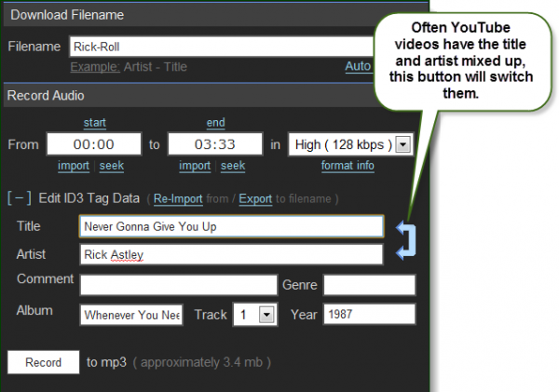Click the Record button
The image size is (559, 392).
44,362
